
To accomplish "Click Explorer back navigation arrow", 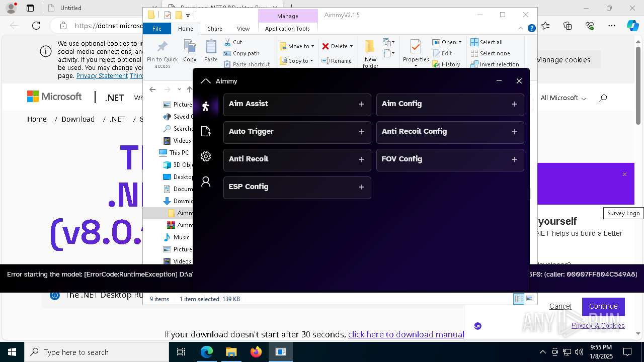I will click(x=152, y=89).
